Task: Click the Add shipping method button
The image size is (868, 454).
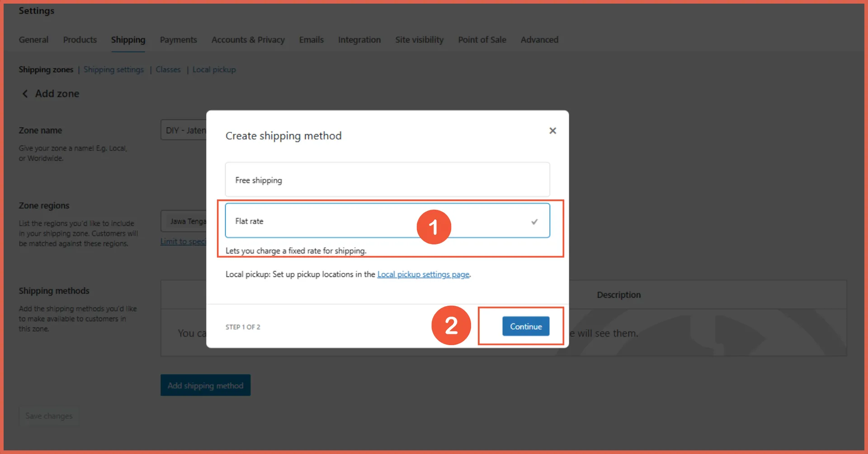Action: coord(205,385)
